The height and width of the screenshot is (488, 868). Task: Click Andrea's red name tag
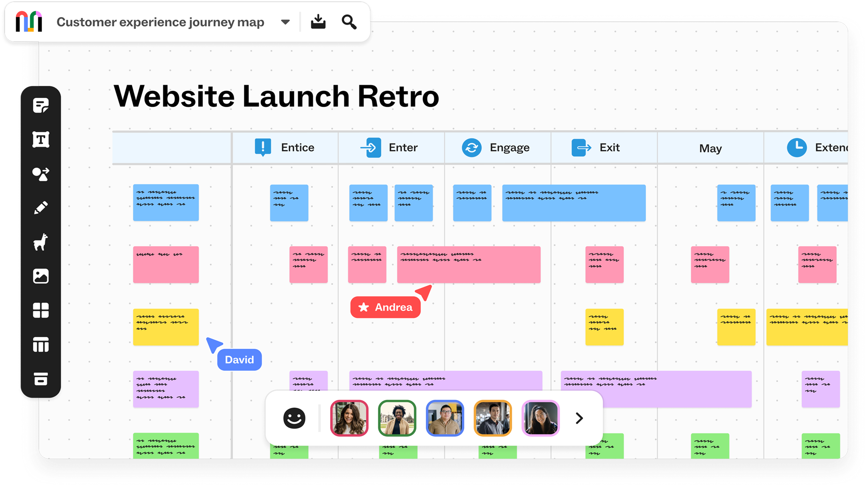tap(385, 307)
